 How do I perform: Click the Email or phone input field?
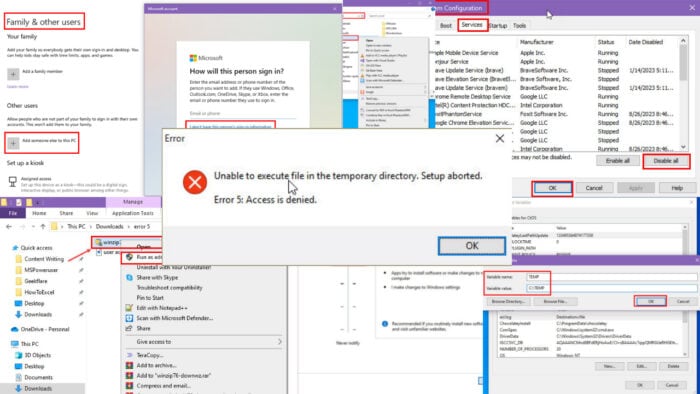(242, 114)
